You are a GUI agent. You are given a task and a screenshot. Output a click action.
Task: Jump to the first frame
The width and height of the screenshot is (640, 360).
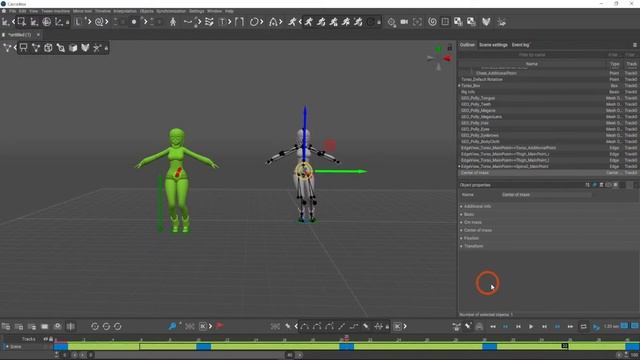493,327
